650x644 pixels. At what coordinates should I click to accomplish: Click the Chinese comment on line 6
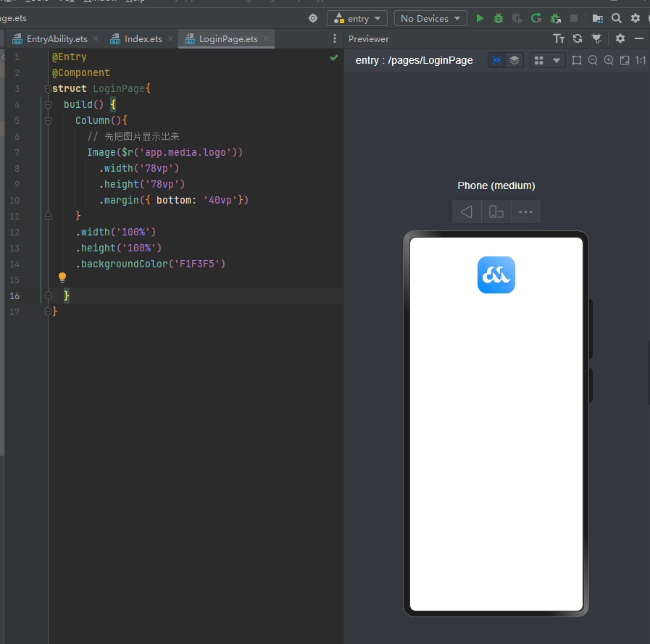(x=133, y=136)
